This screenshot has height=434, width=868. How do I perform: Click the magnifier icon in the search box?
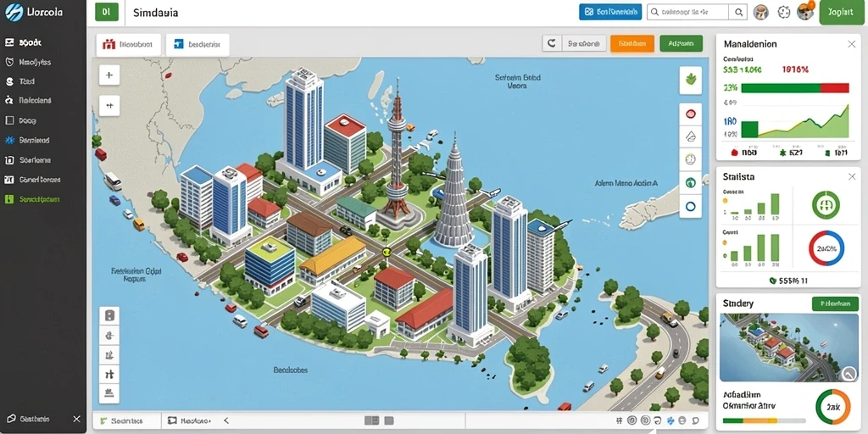[x=738, y=12]
